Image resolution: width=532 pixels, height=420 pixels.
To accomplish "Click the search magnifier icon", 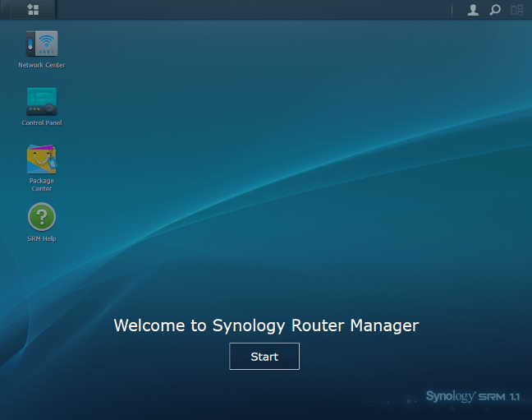I will [x=495, y=10].
